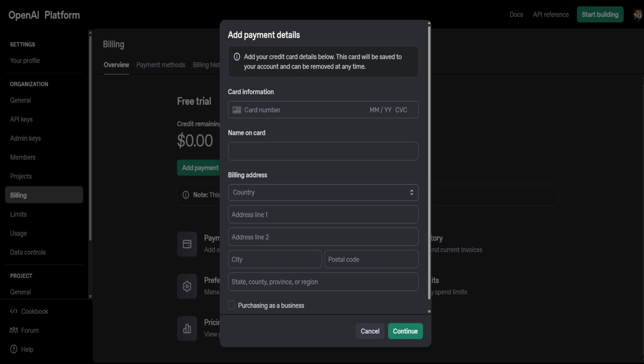Click the $0.00 credit amount

(195, 141)
